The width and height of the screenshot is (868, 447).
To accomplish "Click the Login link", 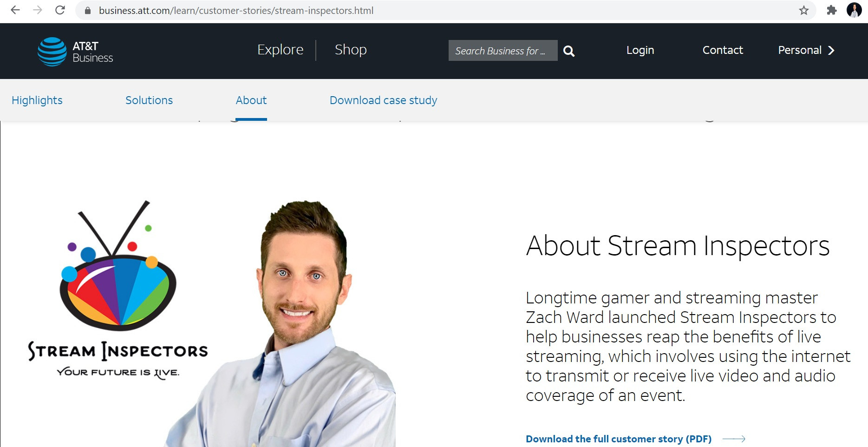I will (x=640, y=50).
